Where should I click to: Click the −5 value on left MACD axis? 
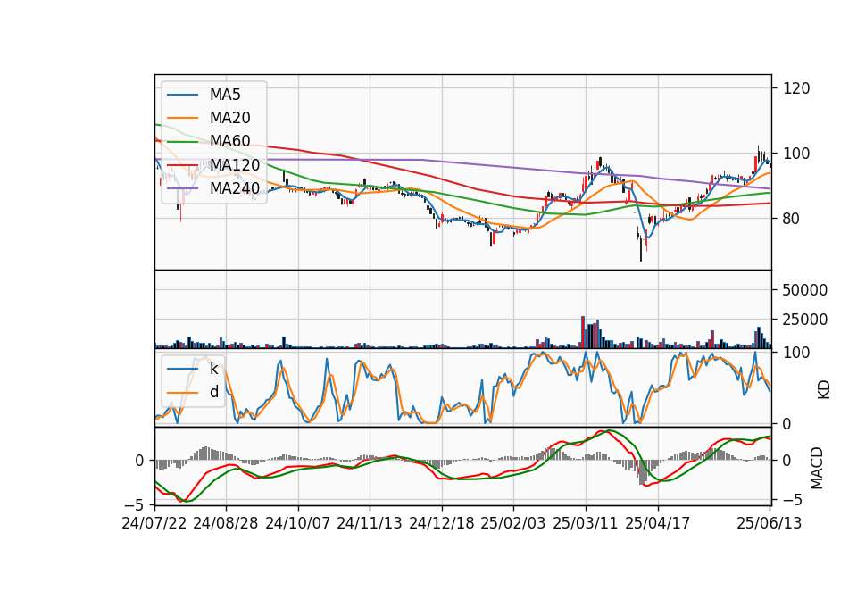tap(135, 504)
